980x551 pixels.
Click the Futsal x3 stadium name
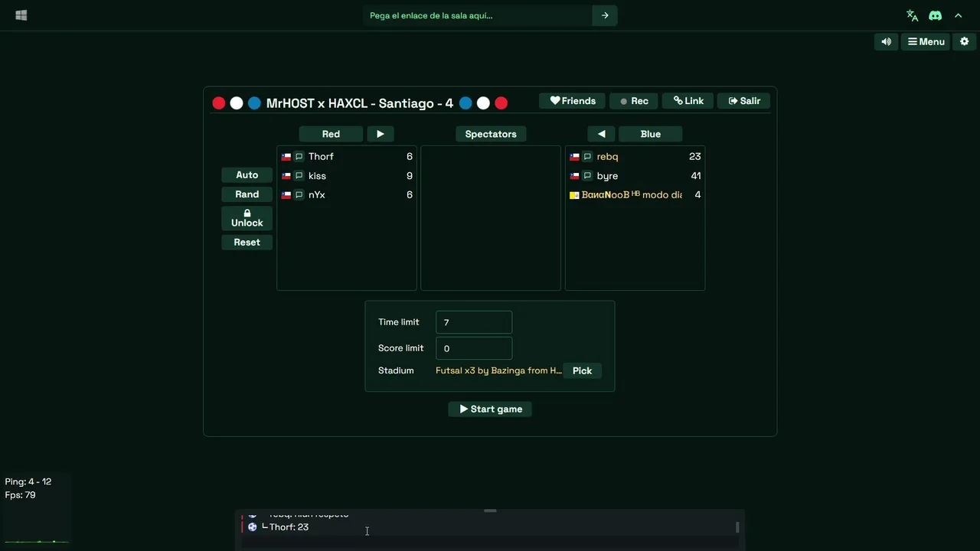(x=498, y=370)
